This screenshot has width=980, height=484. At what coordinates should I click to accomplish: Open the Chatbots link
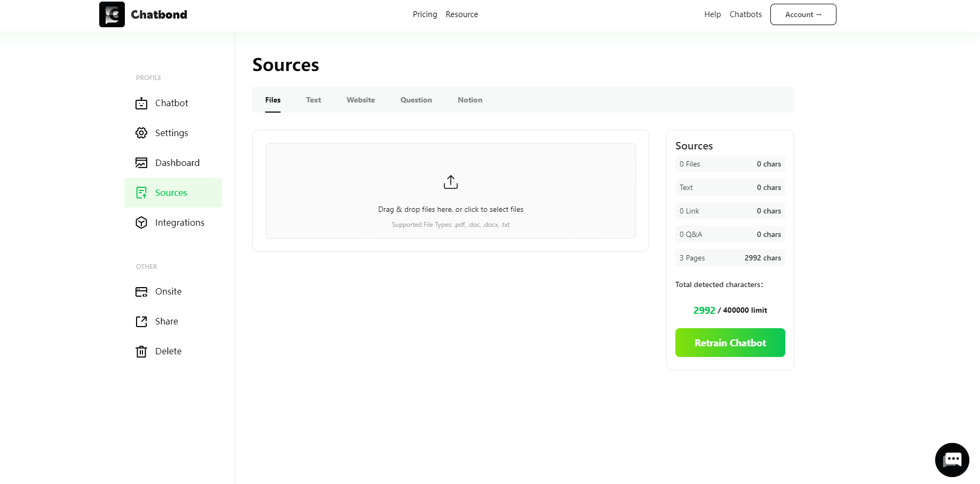pos(746,14)
